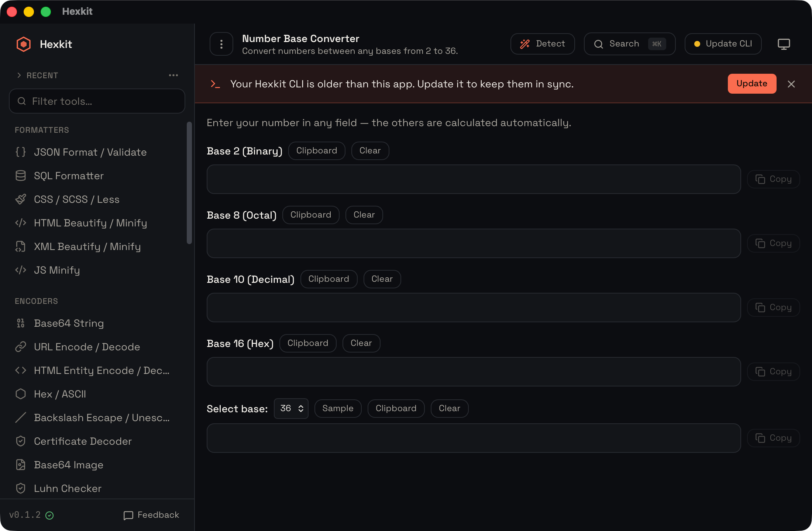Open JS Minify tool
Image resolution: width=812 pixels, height=531 pixels.
click(x=97, y=270)
